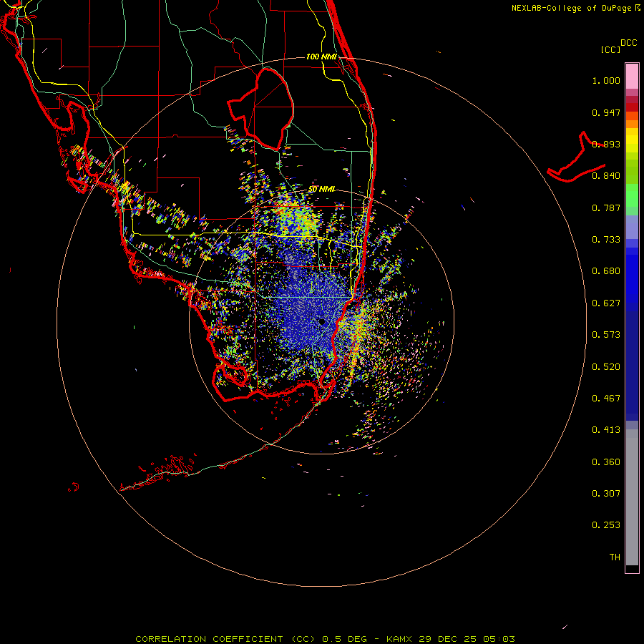The width and height of the screenshot is (644, 644).
Task: Click the Bahamas island outline at right
Action: coord(576,157)
